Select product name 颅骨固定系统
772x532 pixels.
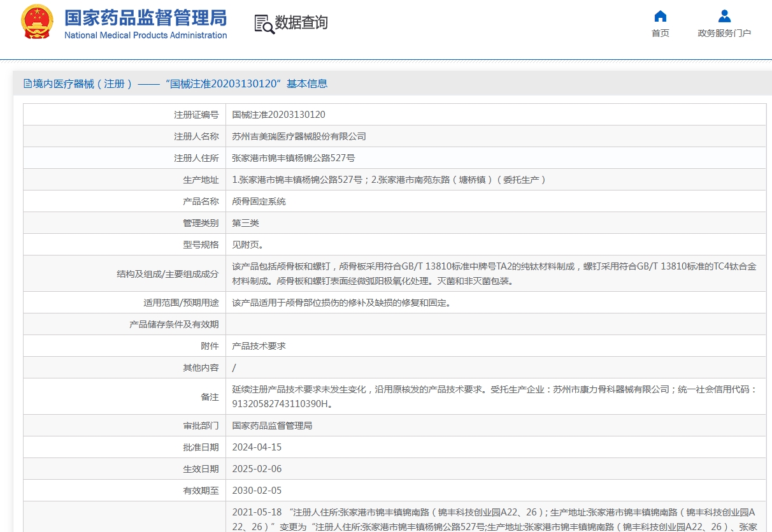(x=259, y=201)
